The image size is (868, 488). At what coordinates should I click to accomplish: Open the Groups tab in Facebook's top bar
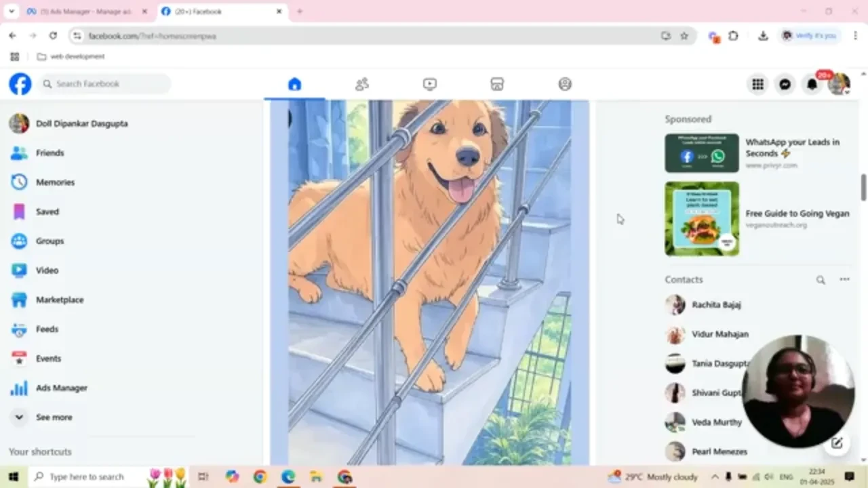click(565, 84)
